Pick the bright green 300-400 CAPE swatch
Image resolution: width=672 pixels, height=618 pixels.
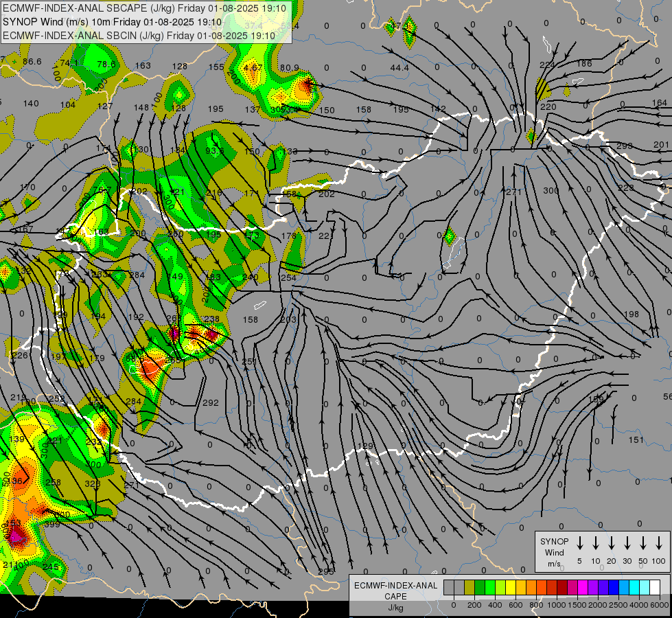point(490,588)
